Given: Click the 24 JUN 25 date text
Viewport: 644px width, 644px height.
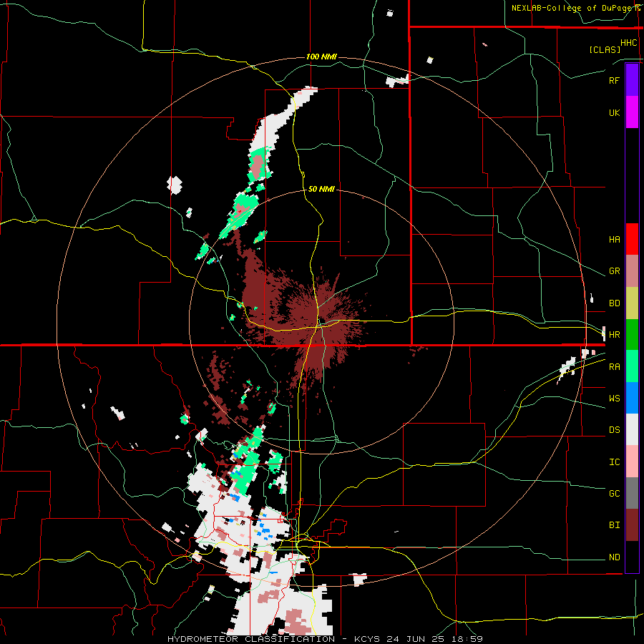Looking at the screenshot, I should (x=416, y=639).
